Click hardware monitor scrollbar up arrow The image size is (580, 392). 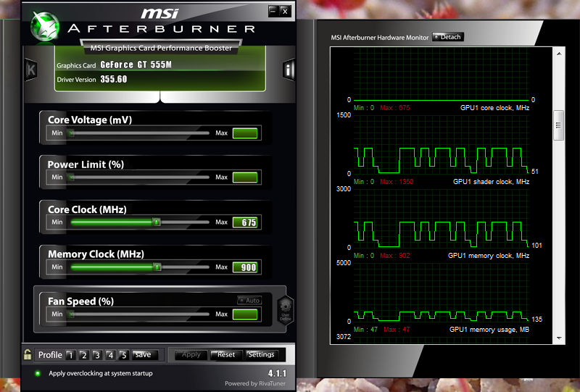(x=559, y=54)
